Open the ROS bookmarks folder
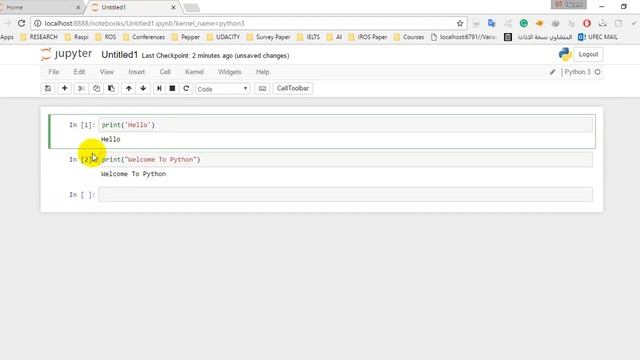Screen dimensions: 640x360 coord(106,37)
